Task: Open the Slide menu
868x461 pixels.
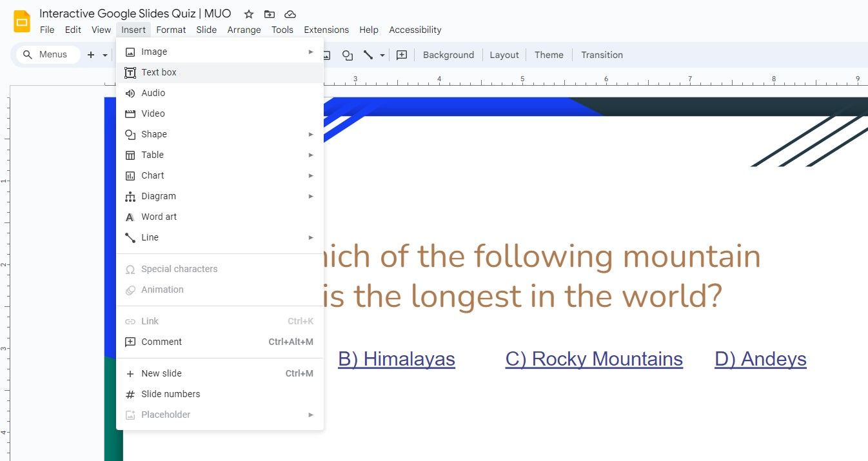Action: tap(206, 30)
